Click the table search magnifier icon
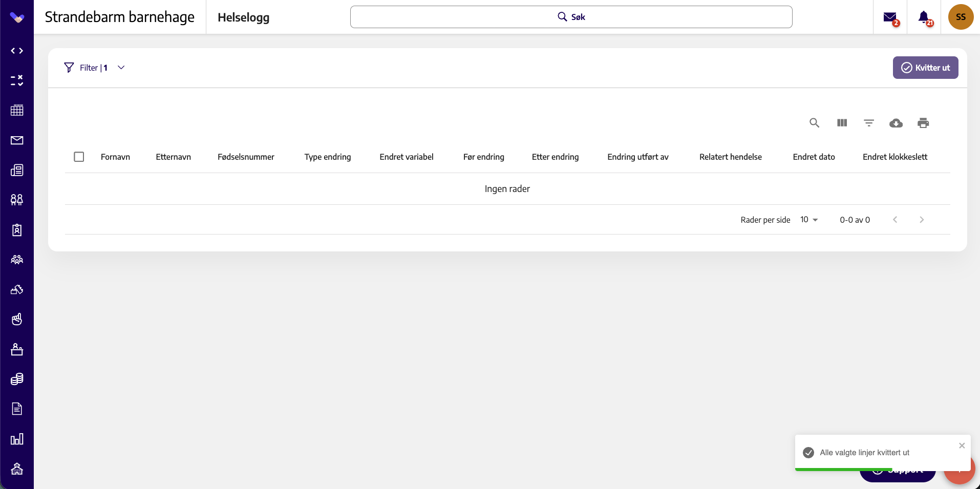This screenshot has height=489, width=980. click(x=814, y=123)
